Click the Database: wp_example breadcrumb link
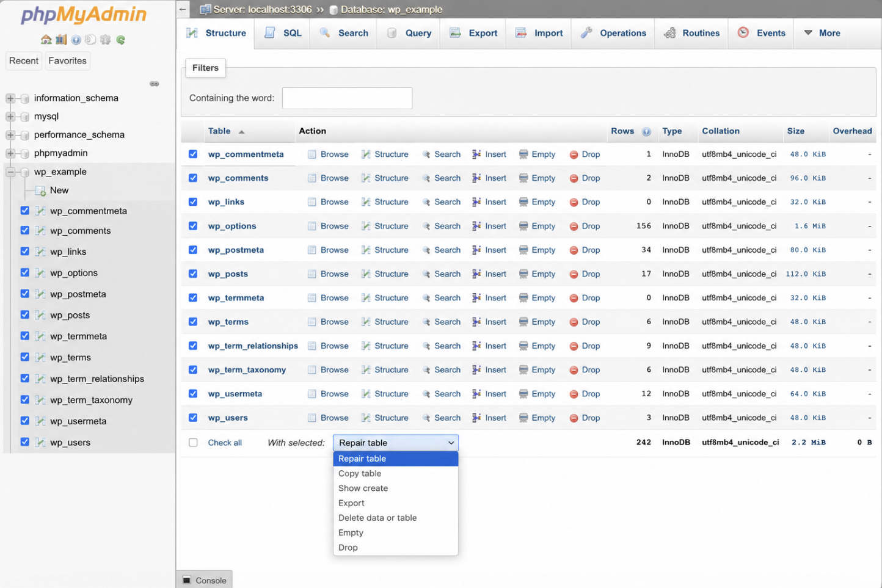The width and height of the screenshot is (882, 588). (x=391, y=9)
